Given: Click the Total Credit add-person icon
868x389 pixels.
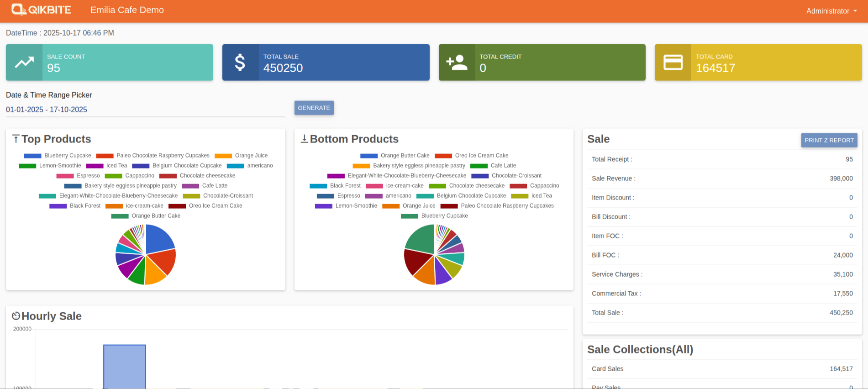Looking at the screenshot, I should (457, 63).
